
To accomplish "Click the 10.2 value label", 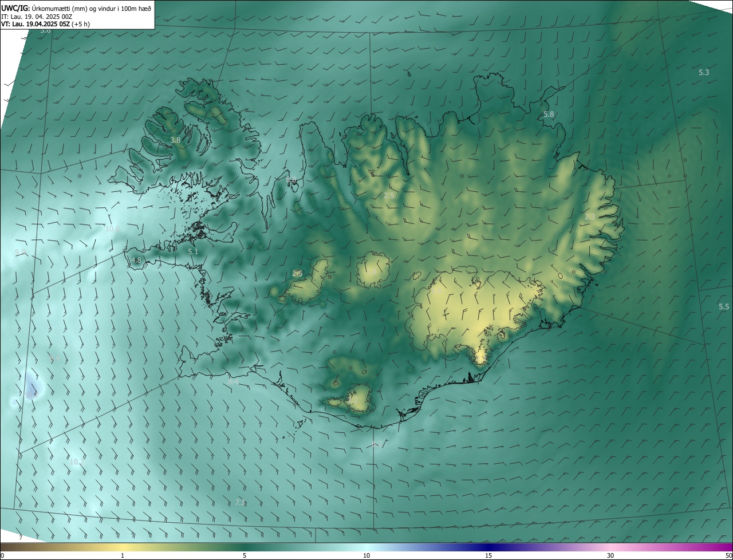I will point(77,462).
